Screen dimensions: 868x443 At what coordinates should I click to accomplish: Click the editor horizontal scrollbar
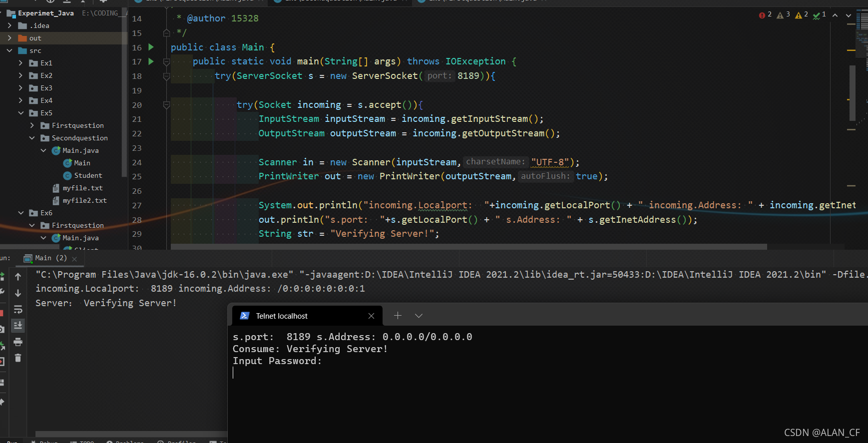(x=468, y=247)
